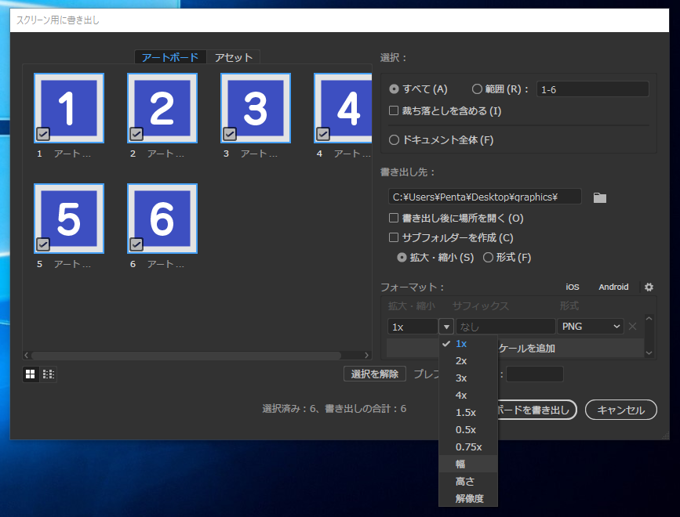Choose 解像度 (resolution) from scale list
This screenshot has height=517, width=680.
pos(468,499)
